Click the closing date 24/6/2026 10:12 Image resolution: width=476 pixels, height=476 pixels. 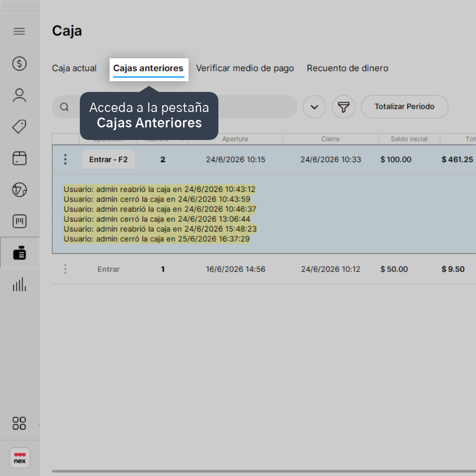pos(330,269)
